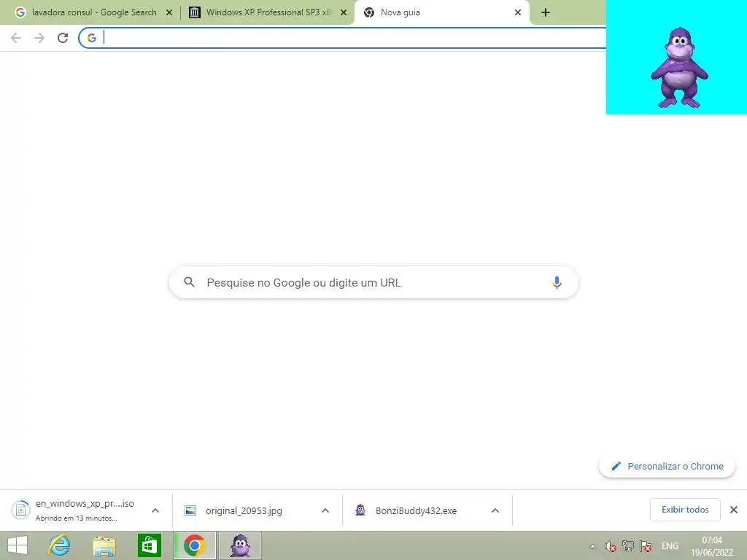Click the jpg image file icon
The width and height of the screenshot is (747, 560).
pos(190,510)
